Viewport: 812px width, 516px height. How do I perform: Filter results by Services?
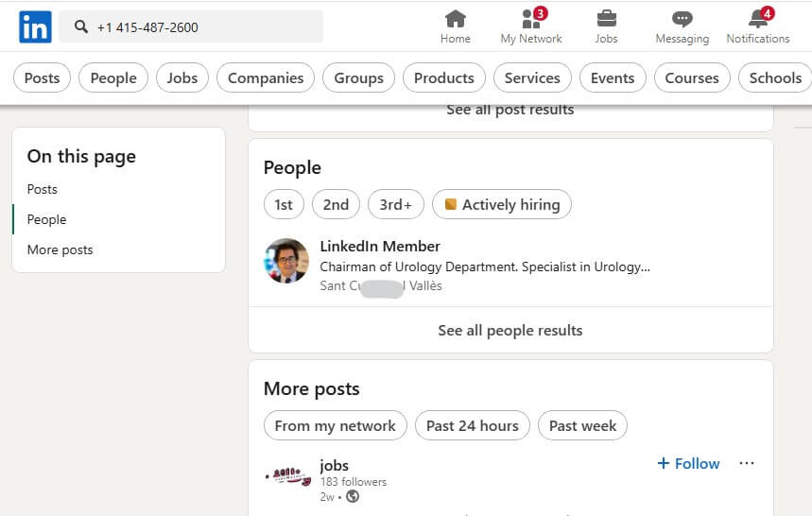tap(532, 77)
